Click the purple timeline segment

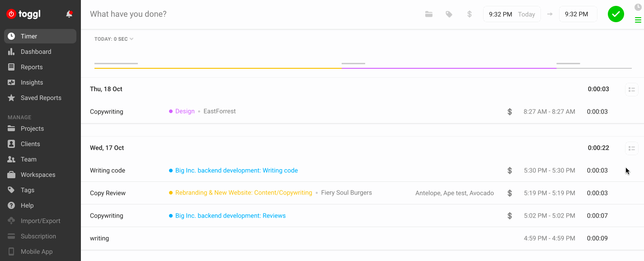click(x=449, y=68)
